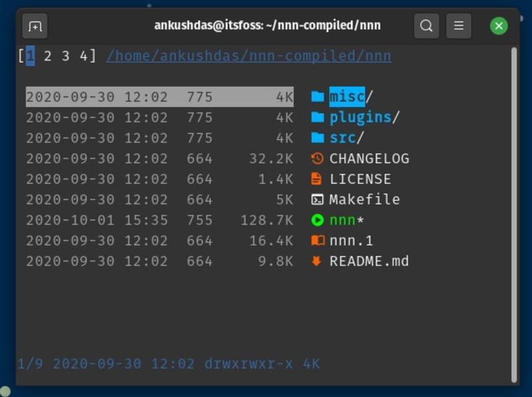Viewport: 532px width, 397px height.
Task: Open the terminal search button
Action: (x=427, y=27)
